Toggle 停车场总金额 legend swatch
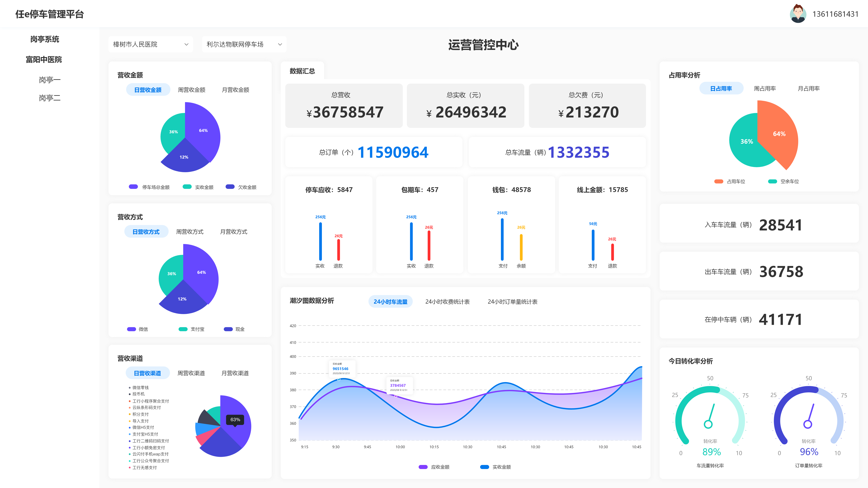Screen dimensions: 868x488 [133, 187]
